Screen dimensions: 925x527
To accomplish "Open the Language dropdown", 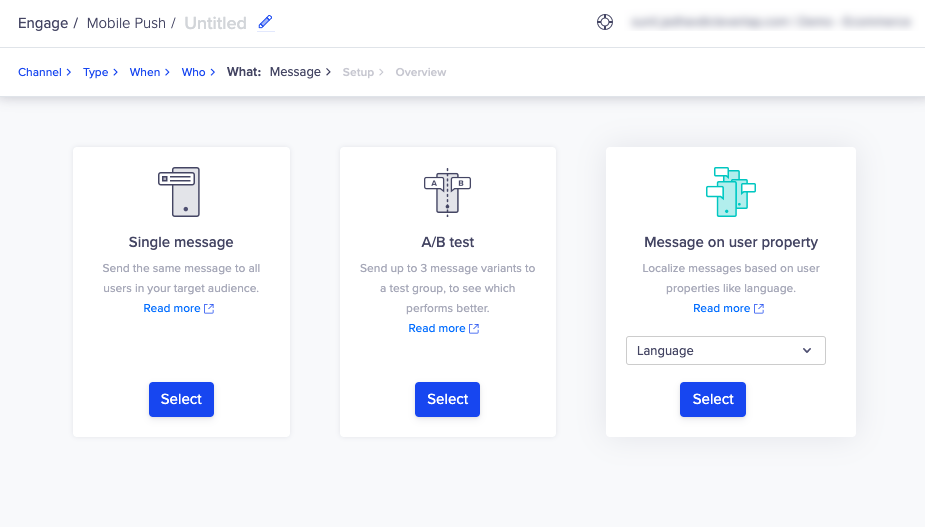I will coord(726,351).
